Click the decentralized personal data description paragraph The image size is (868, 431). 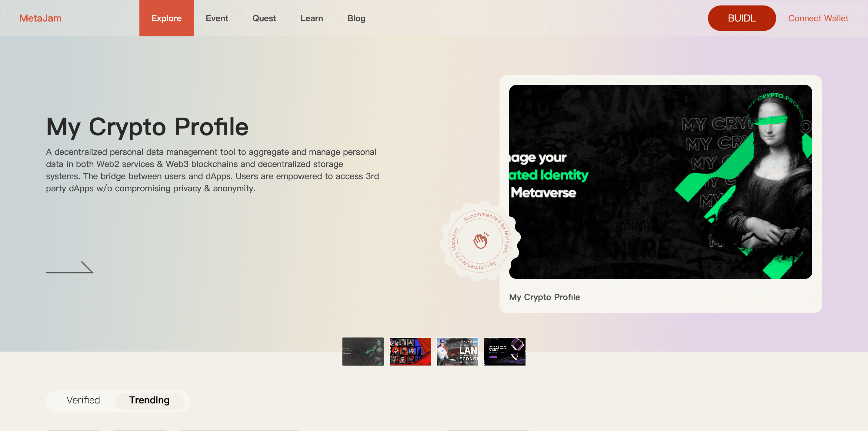coord(213,170)
